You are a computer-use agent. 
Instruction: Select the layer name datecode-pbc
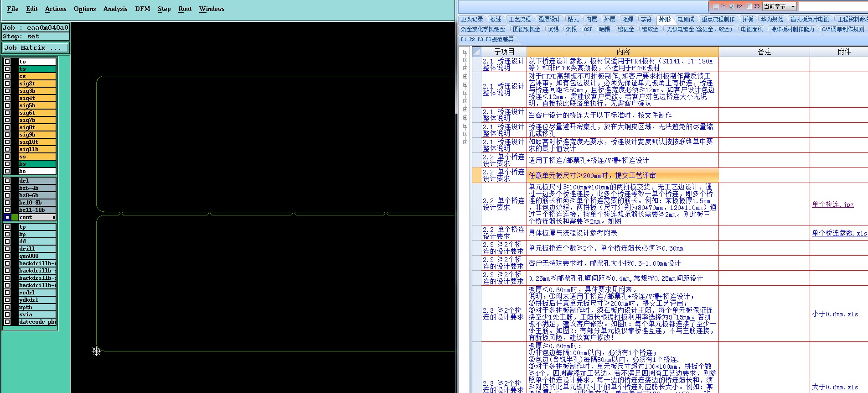37,322
